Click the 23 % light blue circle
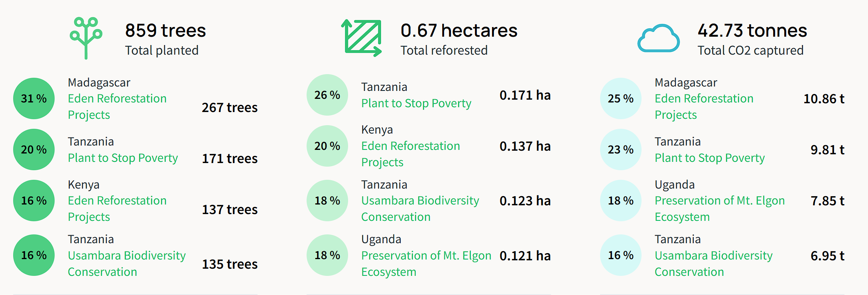 pos(621,149)
